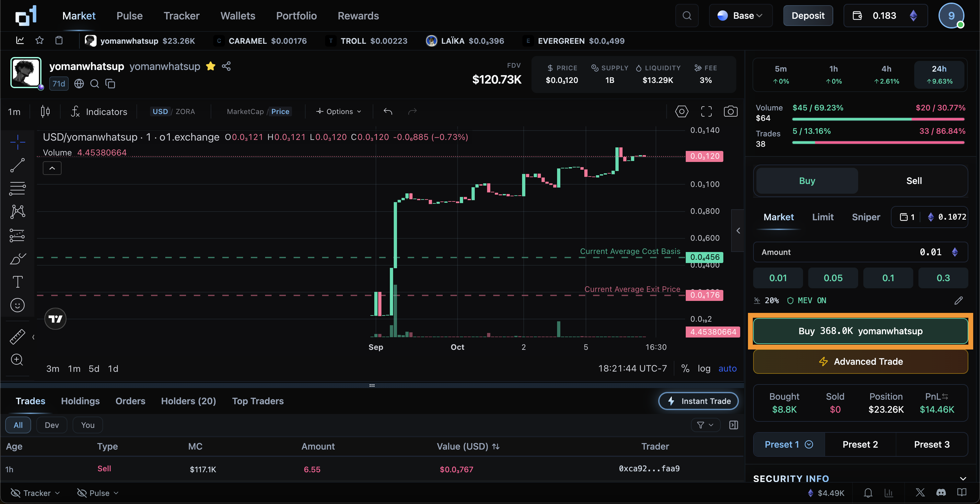Open the search icon in top bar
The width and height of the screenshot is (980, 504).
687,16
